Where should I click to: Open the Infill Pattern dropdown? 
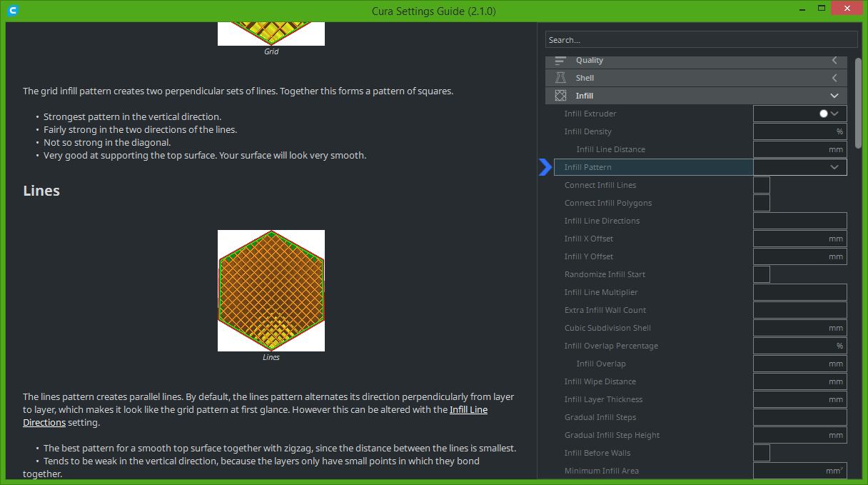834,166
